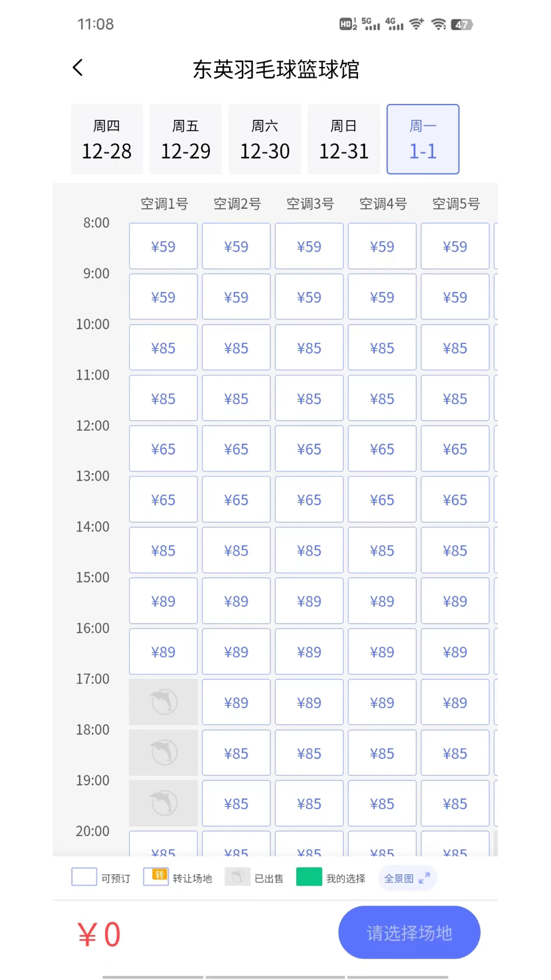Switch to 周六 12-30 date tab
The image size is (551, 980).
click(265, 139)
